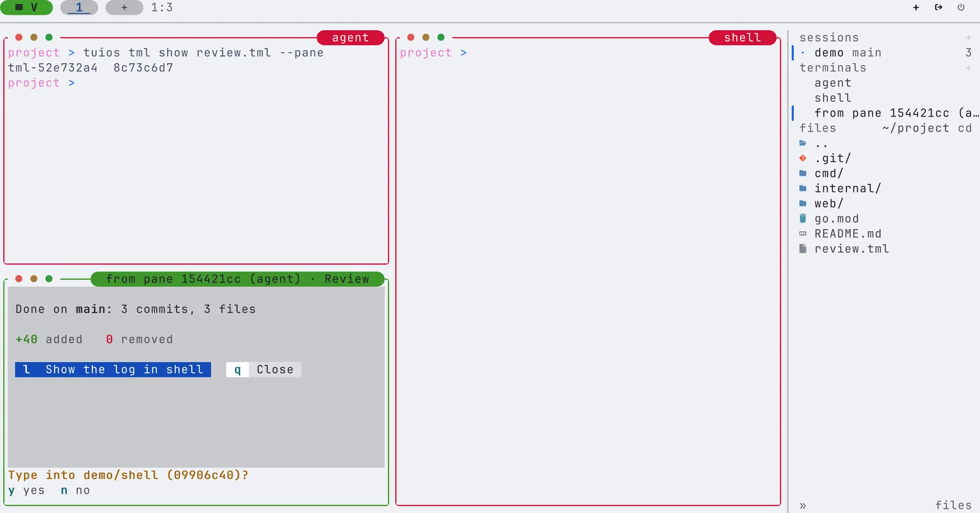Click the '+40 added' stat text

(x=49, y=340)
